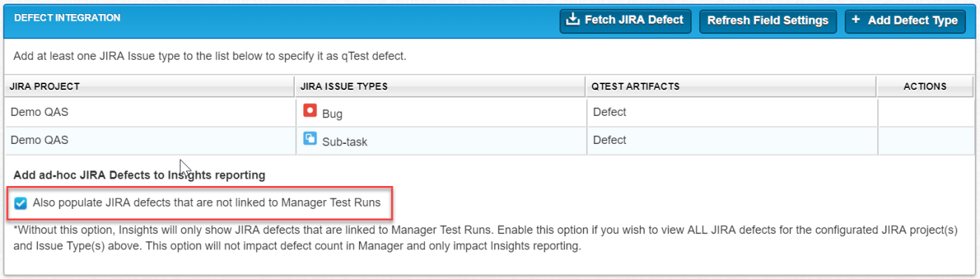Image resolution: width=980 pixels, height=279 pixels.
Task: Click the blue Sub-task issue type icon
Action: (310, 139)
